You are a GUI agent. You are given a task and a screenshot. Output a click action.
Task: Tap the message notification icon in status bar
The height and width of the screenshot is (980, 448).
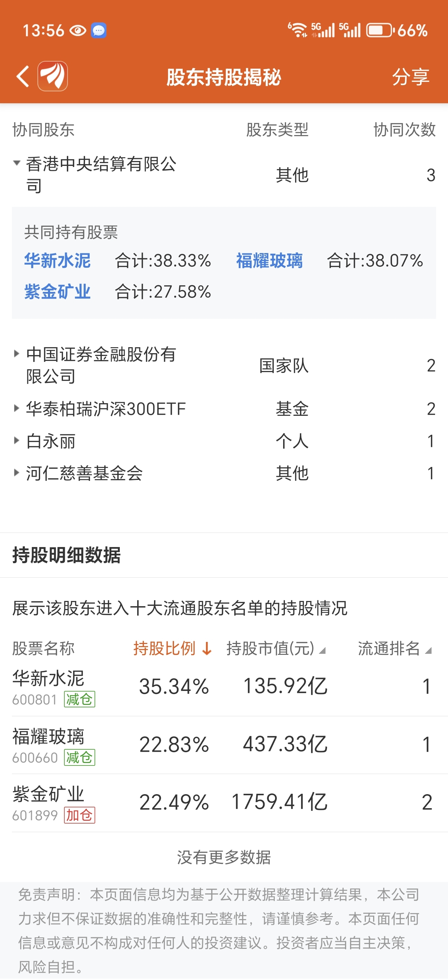[98, 30]
